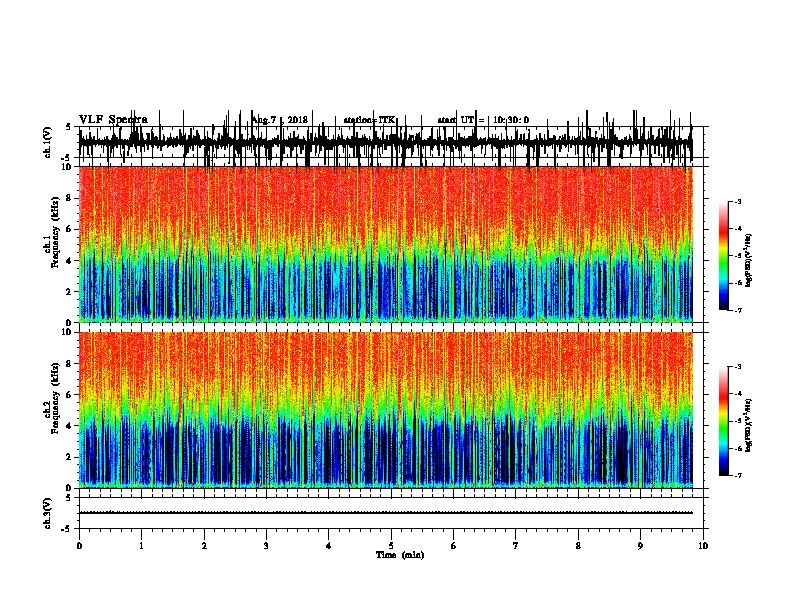
Task: Click the time-axis tick label "3"
Action: 266,546
